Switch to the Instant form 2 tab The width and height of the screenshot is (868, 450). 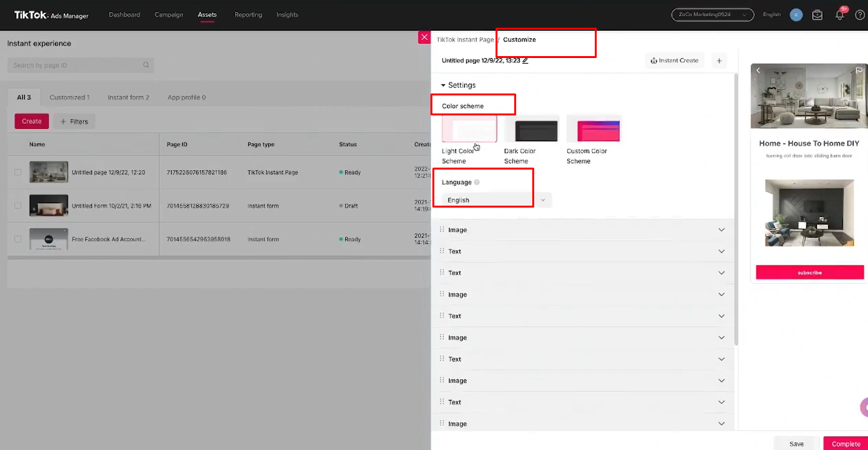coord(128,97)
